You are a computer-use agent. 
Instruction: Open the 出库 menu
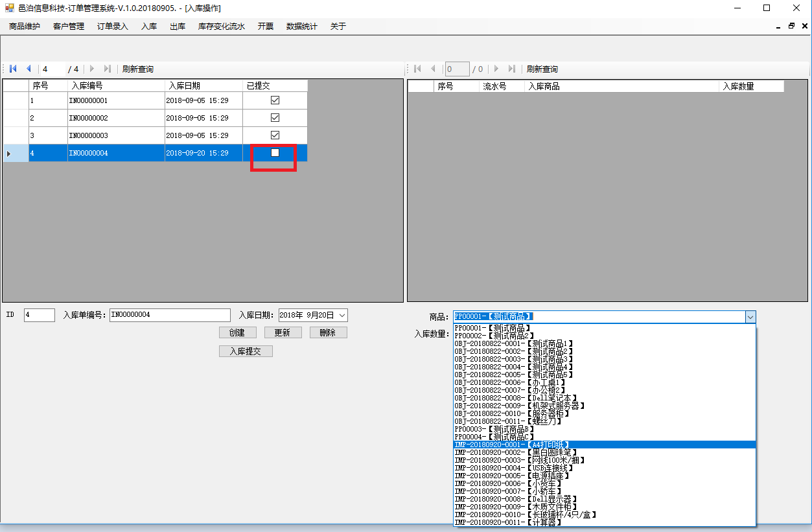pyautogui.click(x=178, y=27)
